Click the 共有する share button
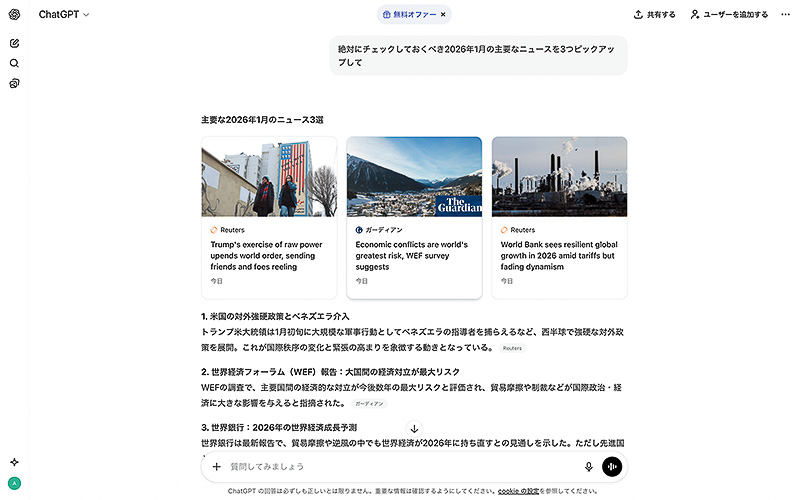 point(655,15)
